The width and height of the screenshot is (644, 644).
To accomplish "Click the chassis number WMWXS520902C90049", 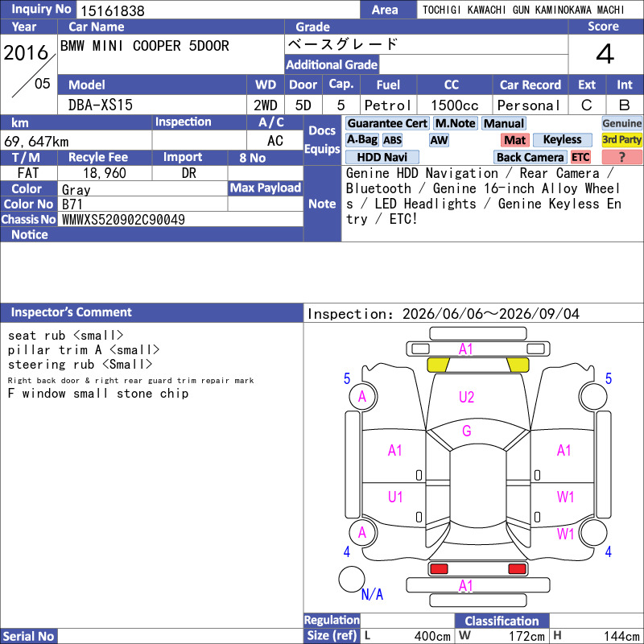I will pos(123,220).
